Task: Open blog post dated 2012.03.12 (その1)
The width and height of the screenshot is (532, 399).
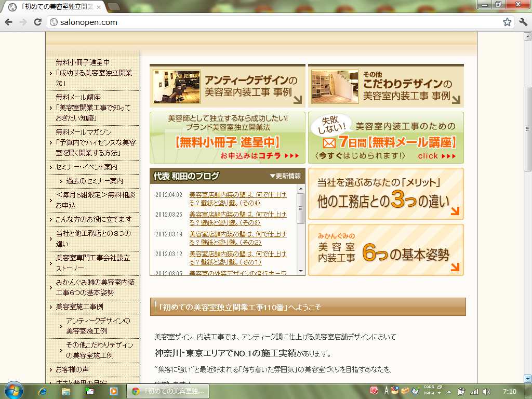Action: point(238,258)
